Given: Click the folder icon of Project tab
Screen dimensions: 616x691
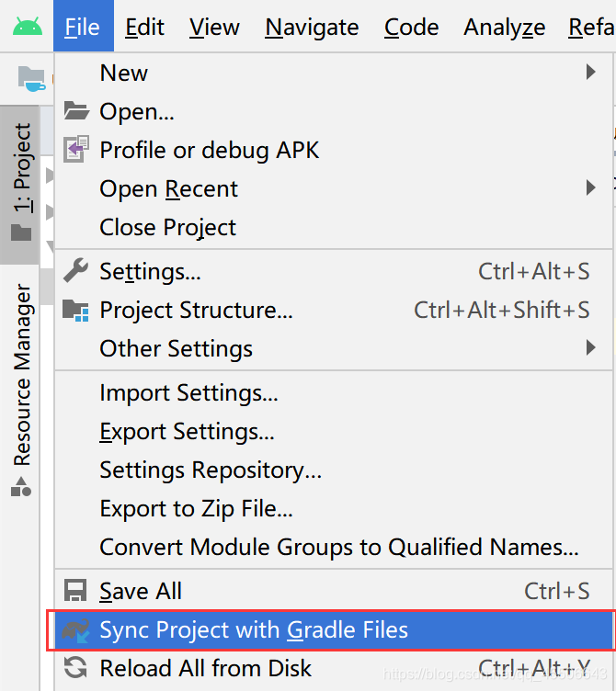Looking at the screenshot, I should 21,232.
